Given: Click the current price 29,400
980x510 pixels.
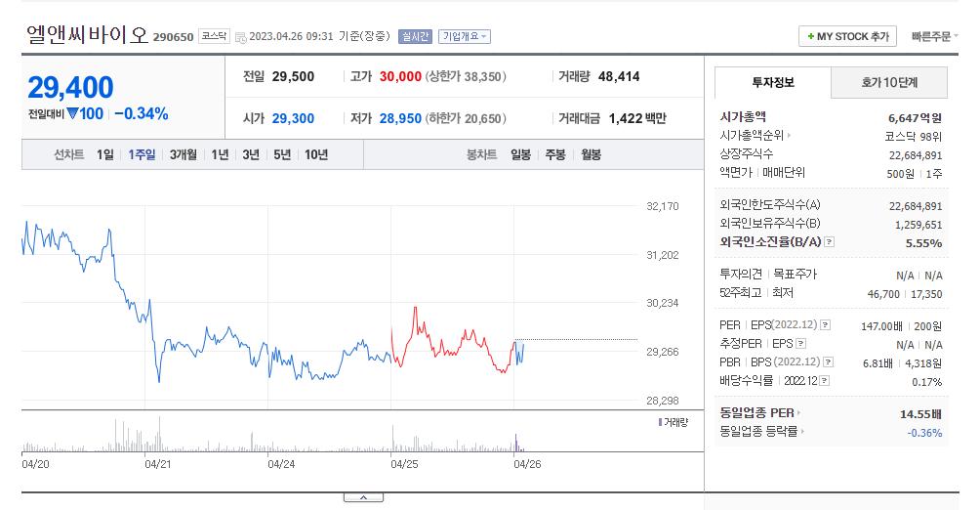Looking at the screenshot, I should tap(70, 88).
